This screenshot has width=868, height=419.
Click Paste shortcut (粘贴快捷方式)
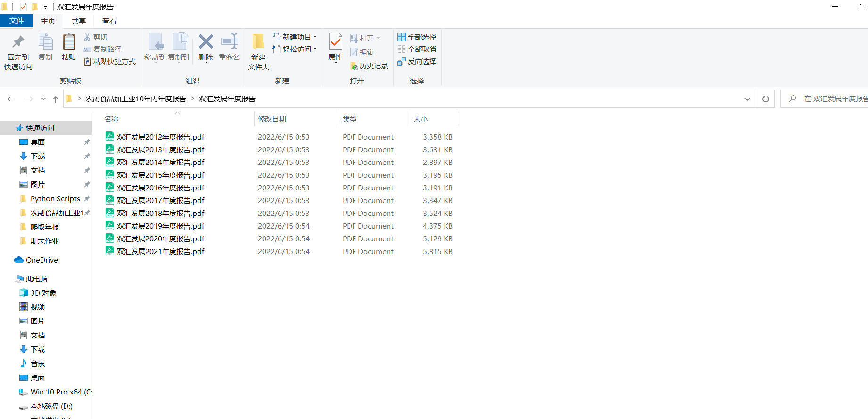[109, 61]
